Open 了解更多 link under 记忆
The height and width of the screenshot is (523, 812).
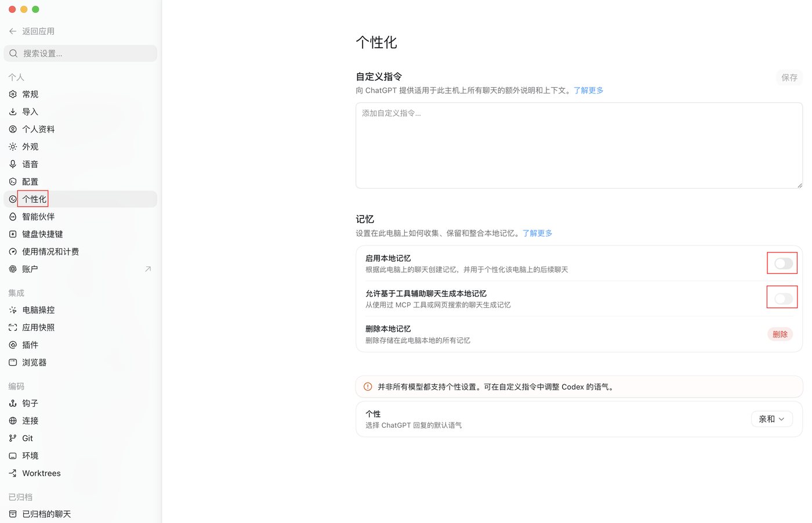[537, 233]
